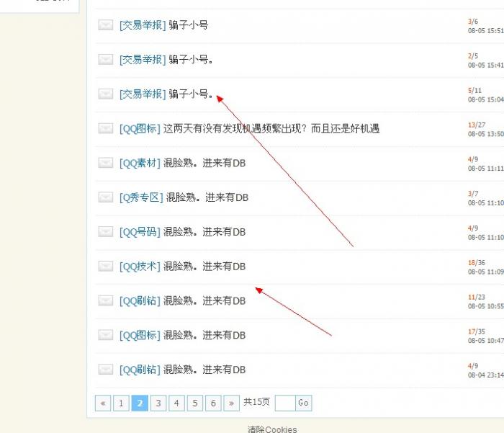Click envelope icon beside QQ素材 thread

click(105, 162)
